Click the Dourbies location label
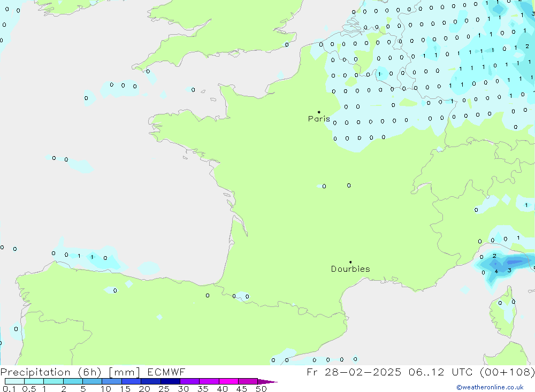Screen dimensions: 535x392 coord(350,269)
